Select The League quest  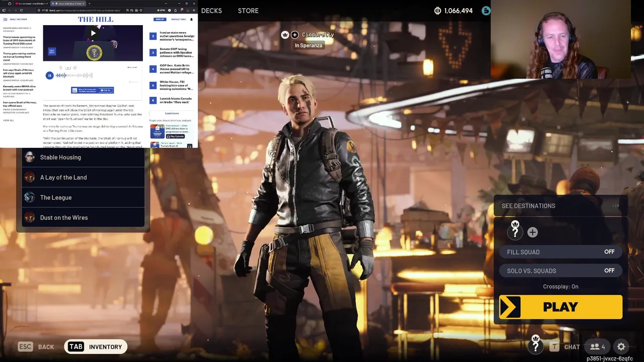83,198
